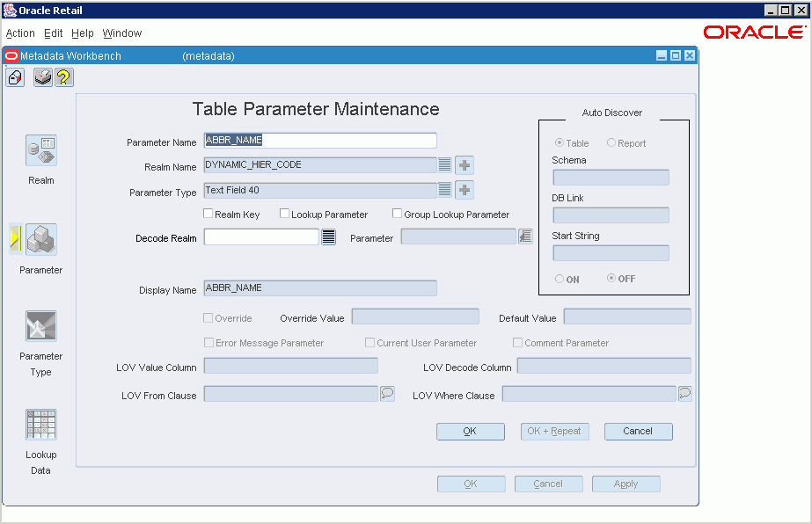Image resolution: width=812 pixels, height=524 pixels.
Task: Toggle the Error Message Parameter checkbox
Action: pos(208,342)
